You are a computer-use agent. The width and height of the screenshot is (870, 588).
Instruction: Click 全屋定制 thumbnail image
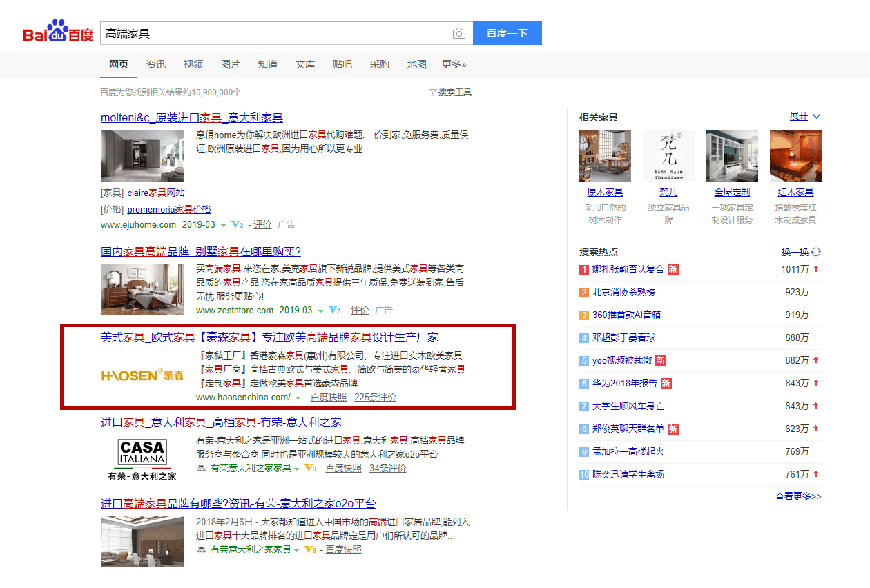(x=732, y=157)
